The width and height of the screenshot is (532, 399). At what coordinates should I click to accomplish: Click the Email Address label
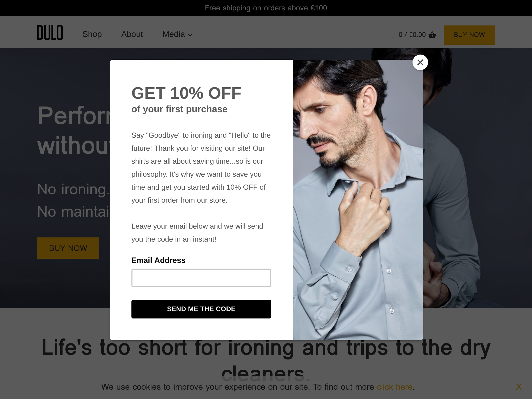[158, 260]
